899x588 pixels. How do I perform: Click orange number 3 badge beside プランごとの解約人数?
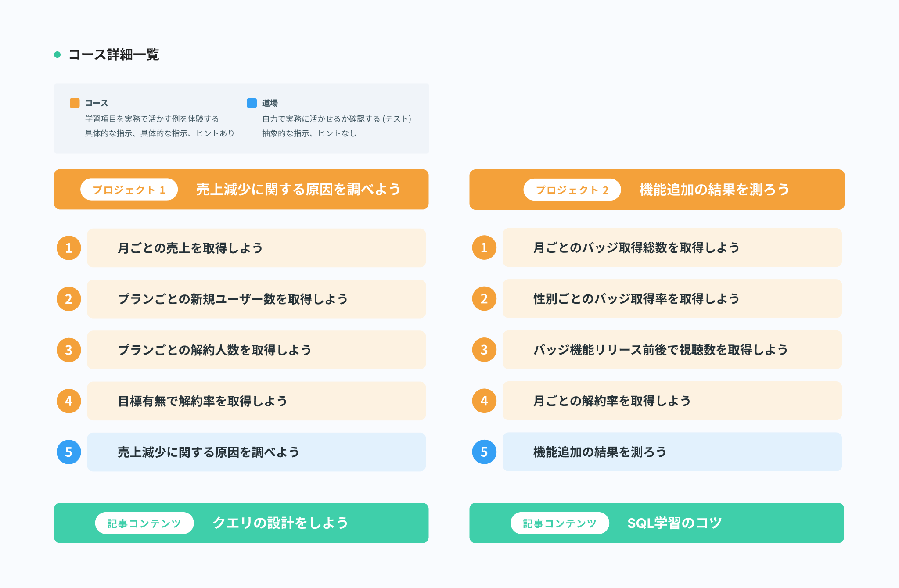[x=69, y=350]
